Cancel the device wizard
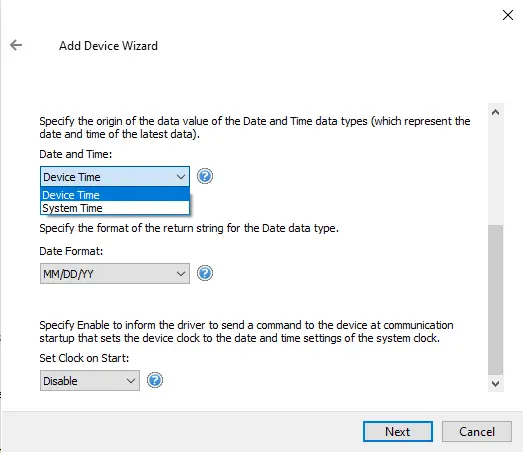Image resolution: width=524 pixels, height=453 pixels. (477, 431)
